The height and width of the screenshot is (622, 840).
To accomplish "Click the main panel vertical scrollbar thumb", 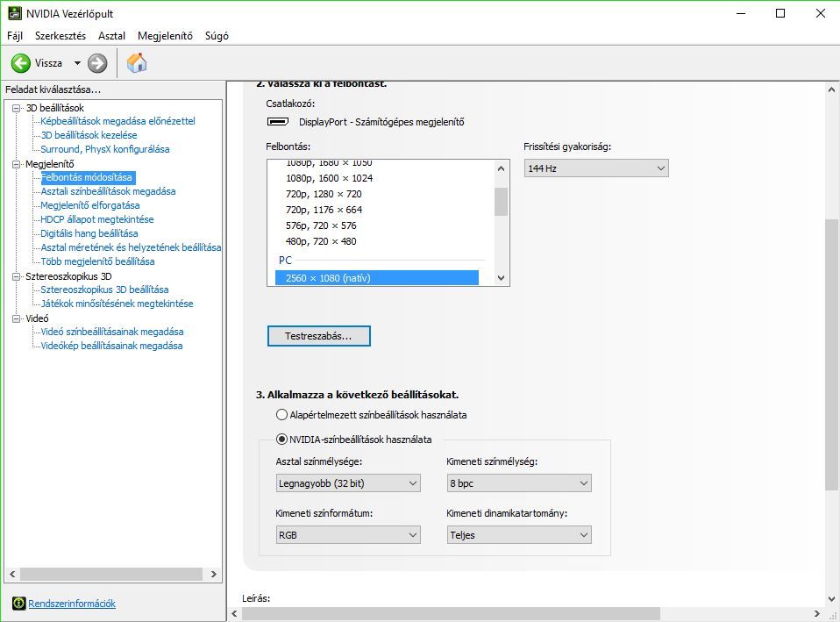I will click(x=831, y=354).
